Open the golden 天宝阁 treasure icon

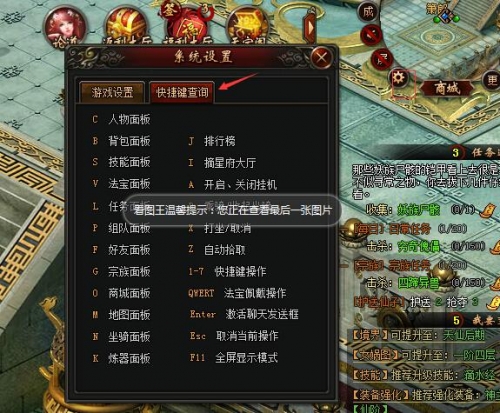247,25
